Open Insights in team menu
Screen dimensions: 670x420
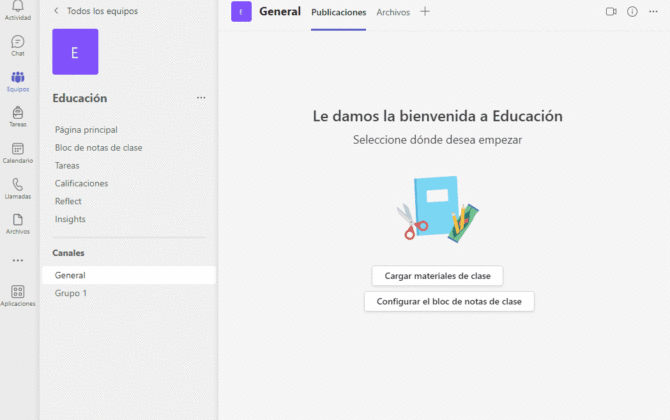70,219
